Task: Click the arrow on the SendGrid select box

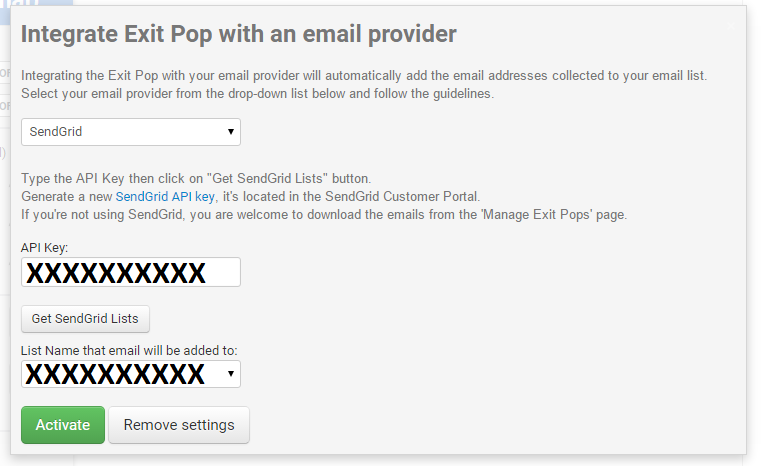Action: [231, 131]
